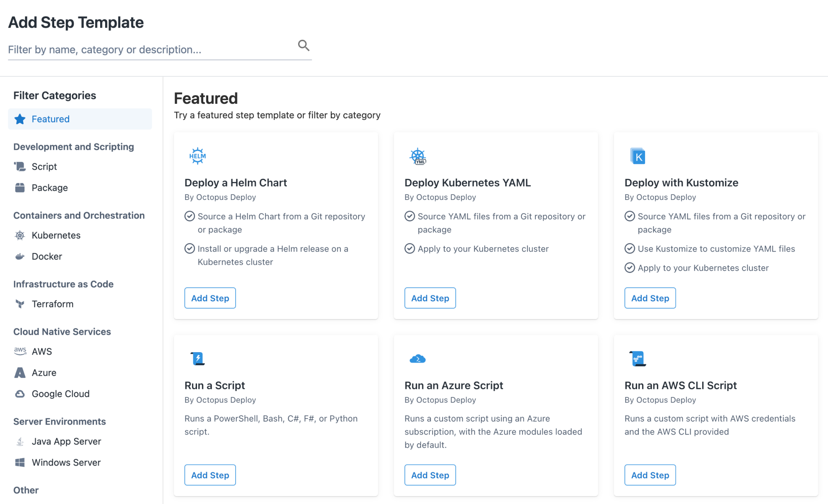
Task: Click the Java App Server icon
Action: pyautogui.click(x=20, y=442)
